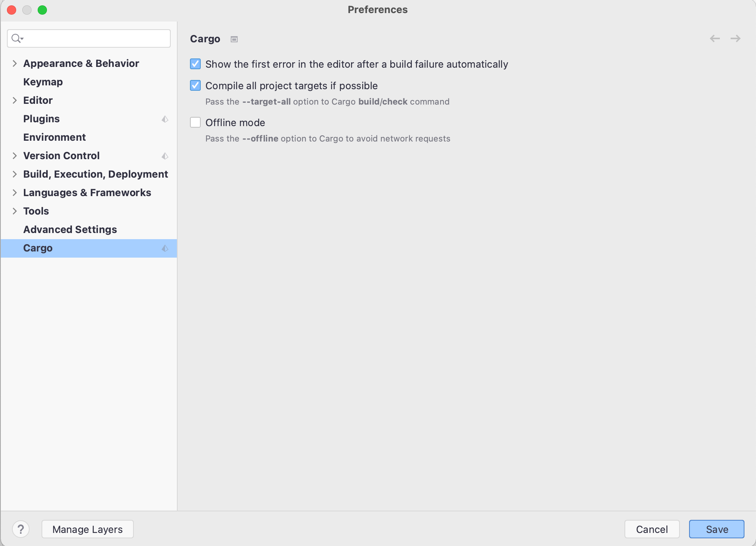Disable showing first error after build failure

coord(195,64)
